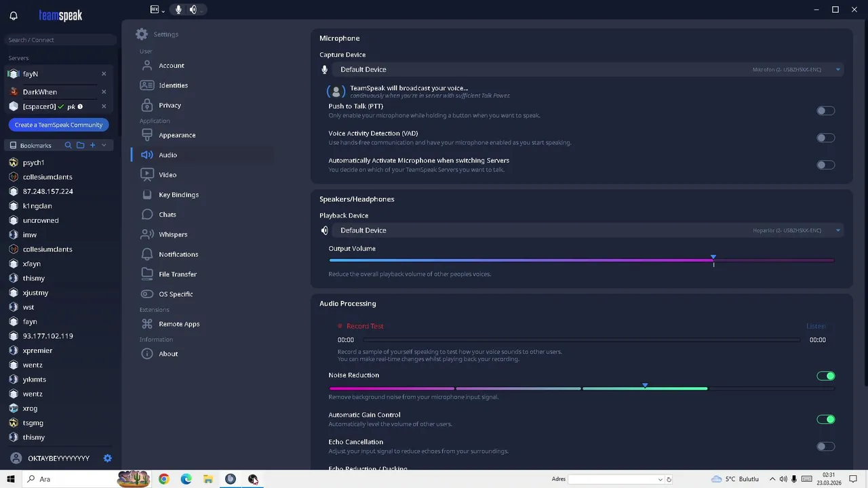
Task: Click the Search / Connect field
Action: click(61, 40)
